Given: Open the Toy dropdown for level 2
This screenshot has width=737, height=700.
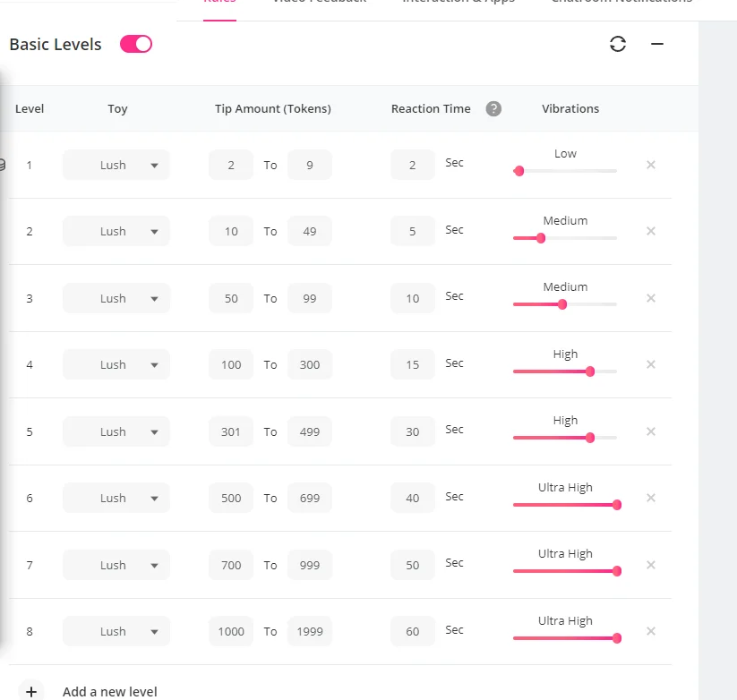Looking at the screenshot, I should point(116,231).
